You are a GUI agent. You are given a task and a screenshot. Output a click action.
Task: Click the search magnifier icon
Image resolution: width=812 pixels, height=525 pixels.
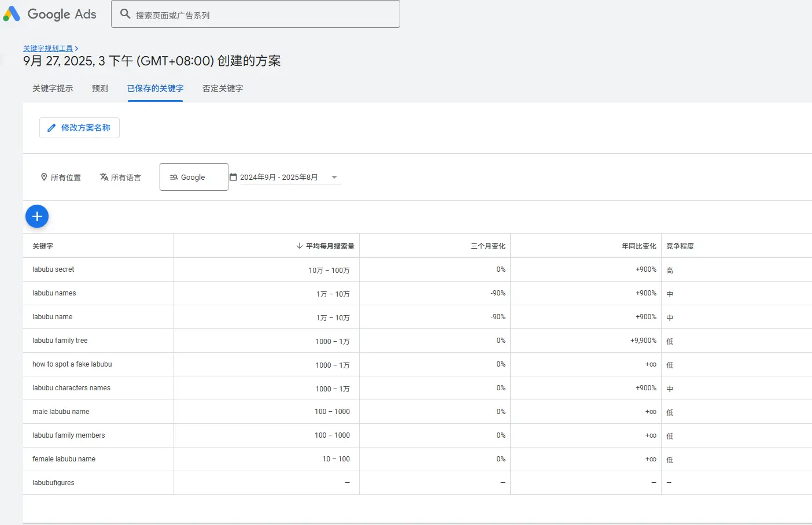[125, 14]
